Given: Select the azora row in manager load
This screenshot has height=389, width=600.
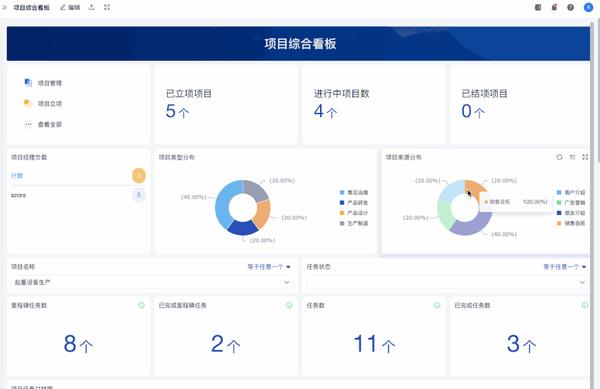Looking at the screenshot, I should click(78, 195).
